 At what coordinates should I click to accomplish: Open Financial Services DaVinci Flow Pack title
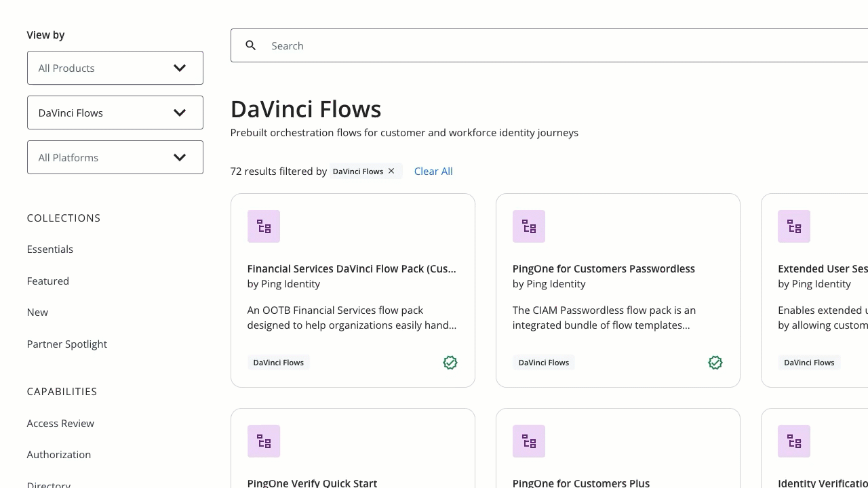pos(352,268)
